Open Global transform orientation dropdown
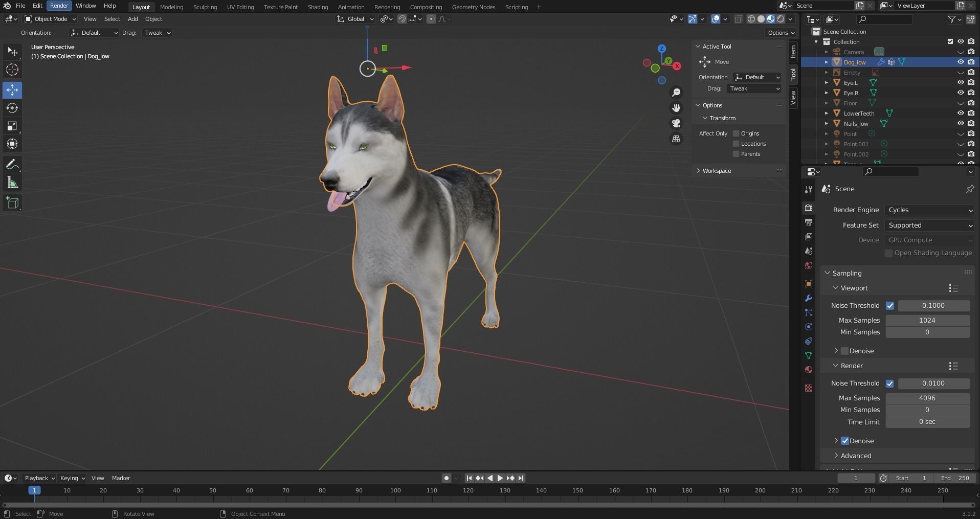The image size is (980, 519). 355,19
